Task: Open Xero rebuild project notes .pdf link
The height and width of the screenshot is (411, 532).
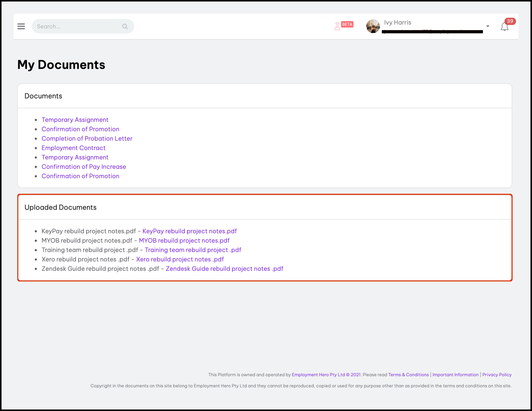Action: (x=180, y=259)
